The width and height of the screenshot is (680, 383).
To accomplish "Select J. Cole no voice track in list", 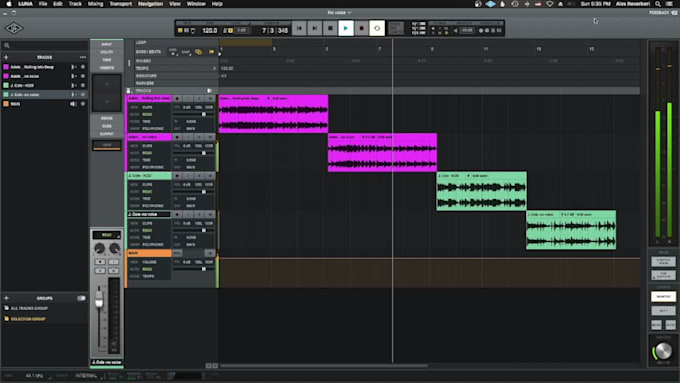I will [x=44, y=95].
